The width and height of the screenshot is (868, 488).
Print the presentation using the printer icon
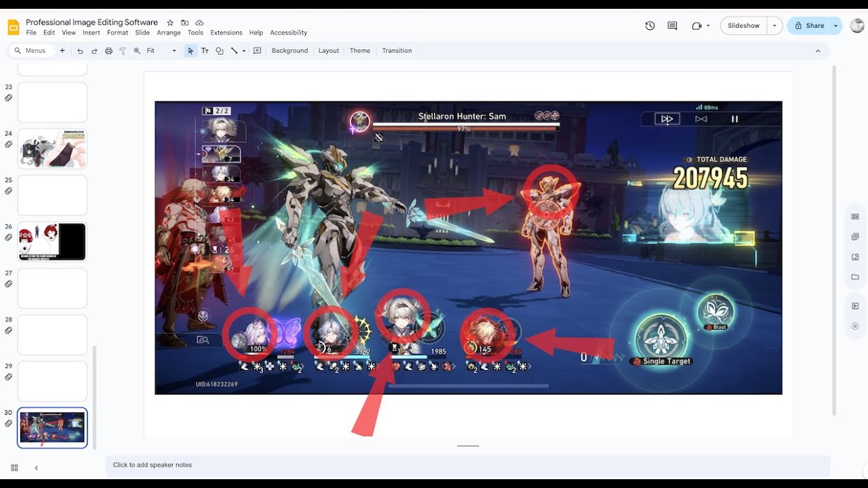tap(108, 51)
